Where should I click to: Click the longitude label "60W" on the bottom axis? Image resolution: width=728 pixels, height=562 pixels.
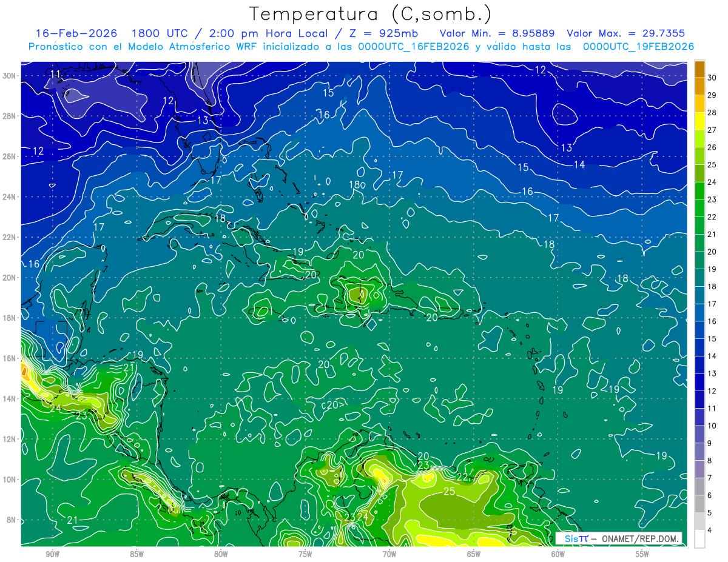pos(558,554)
